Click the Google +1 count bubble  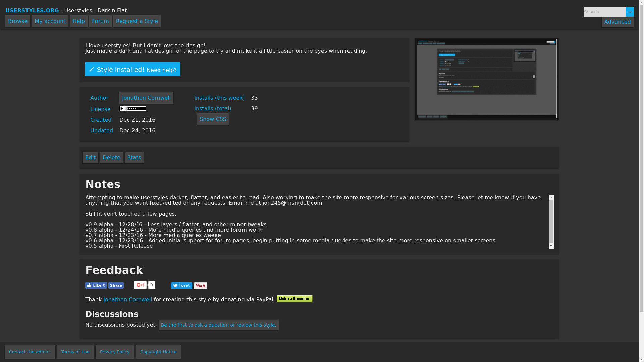tap(152, 285)
